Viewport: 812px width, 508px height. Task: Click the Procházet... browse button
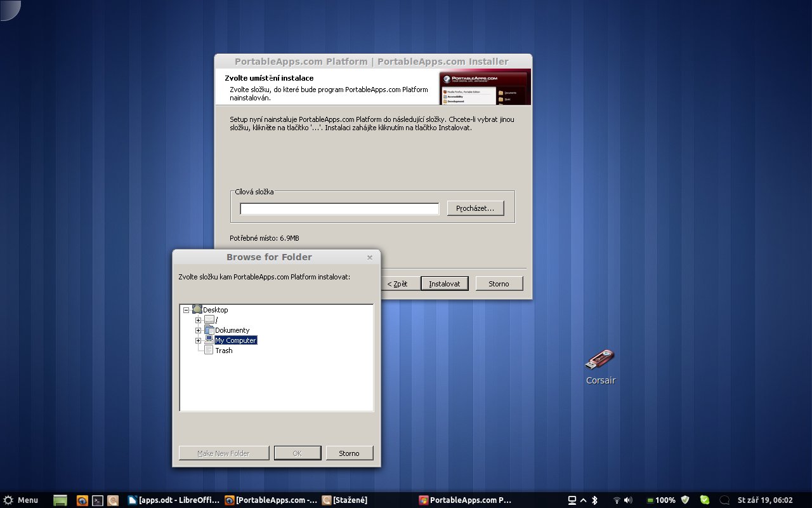pos(475,208)
